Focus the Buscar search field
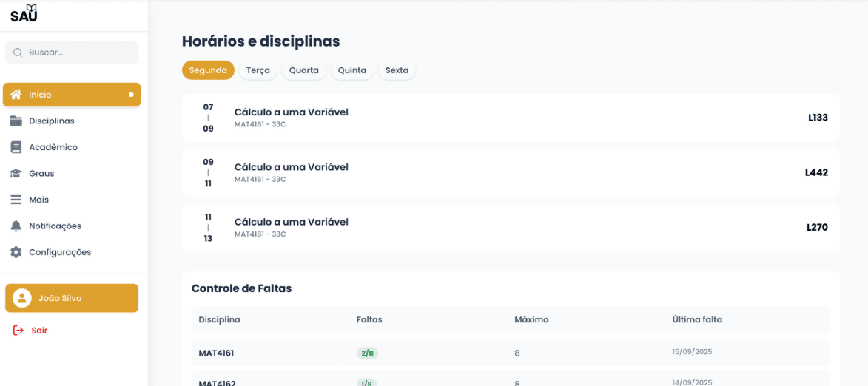This screenshot has width=868, height=386. pyautogui.click(x=72, y=53)
